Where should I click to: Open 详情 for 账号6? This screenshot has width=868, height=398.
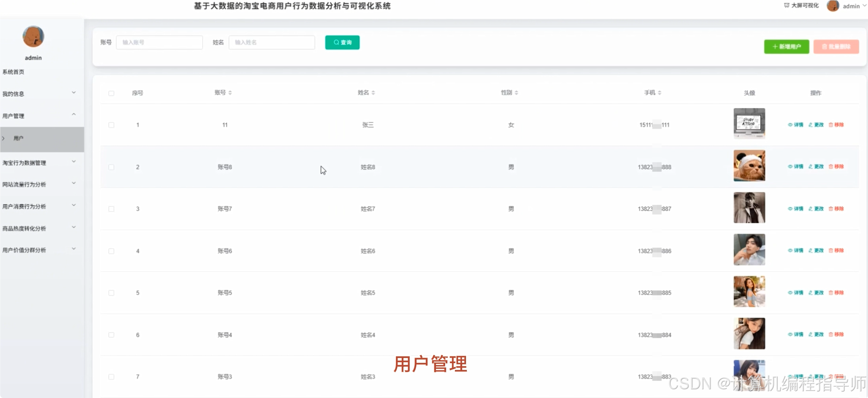[x=795, y=251]
